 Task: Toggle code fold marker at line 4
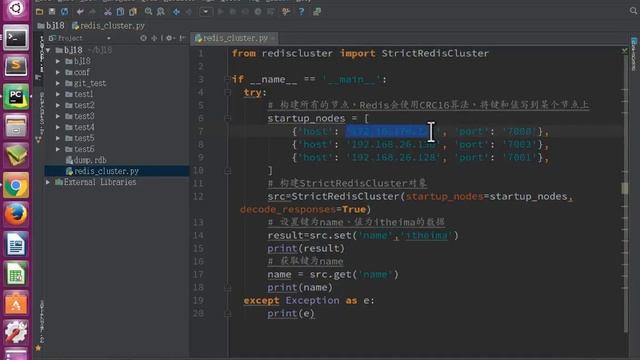[228, 93]
